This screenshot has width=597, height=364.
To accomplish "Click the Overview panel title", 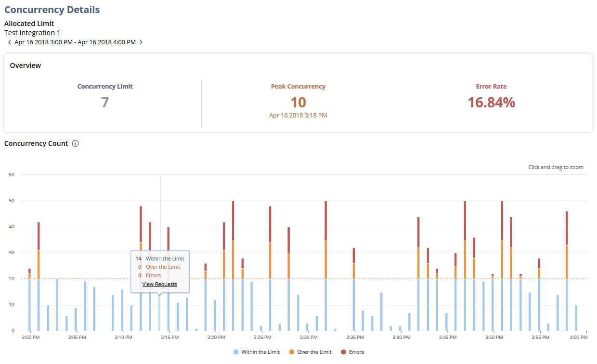I will pos(26,65).
